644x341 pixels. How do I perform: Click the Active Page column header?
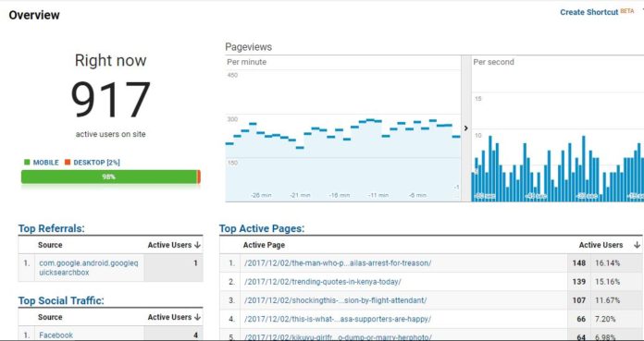coord(264,245)
